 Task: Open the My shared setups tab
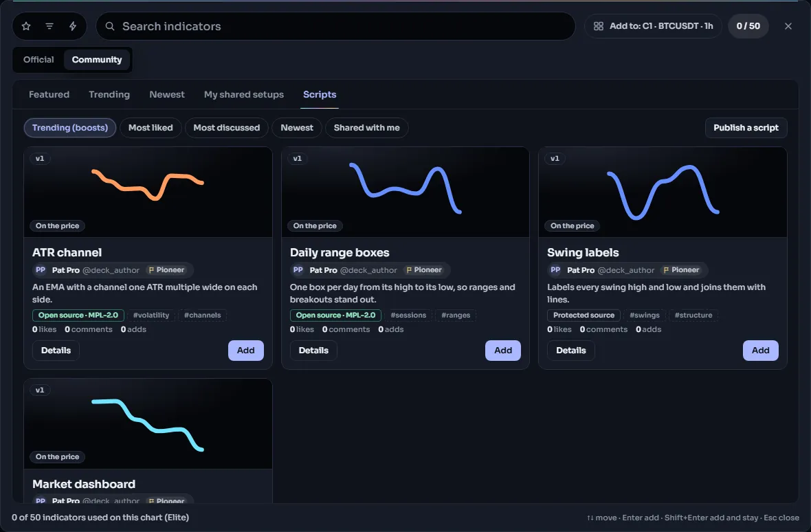click(x=243, y=95)
